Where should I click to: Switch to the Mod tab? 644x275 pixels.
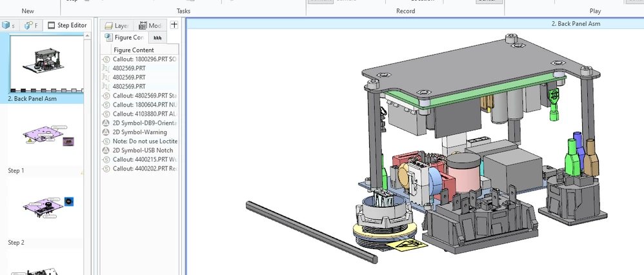(150, 25)
